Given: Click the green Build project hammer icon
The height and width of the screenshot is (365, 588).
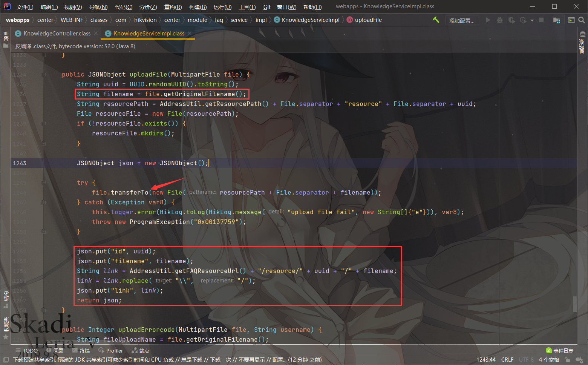Looking at the screenshot, I should click(x=436, y=20).
